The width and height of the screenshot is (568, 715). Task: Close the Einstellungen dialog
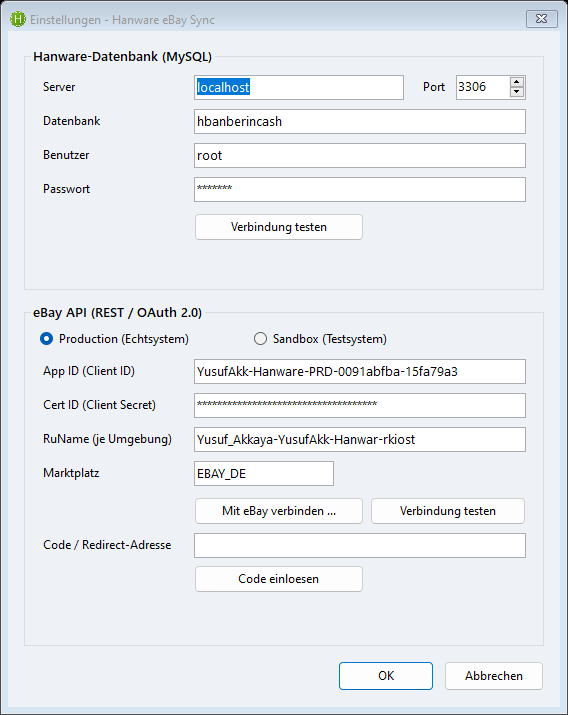coord(542,19)
